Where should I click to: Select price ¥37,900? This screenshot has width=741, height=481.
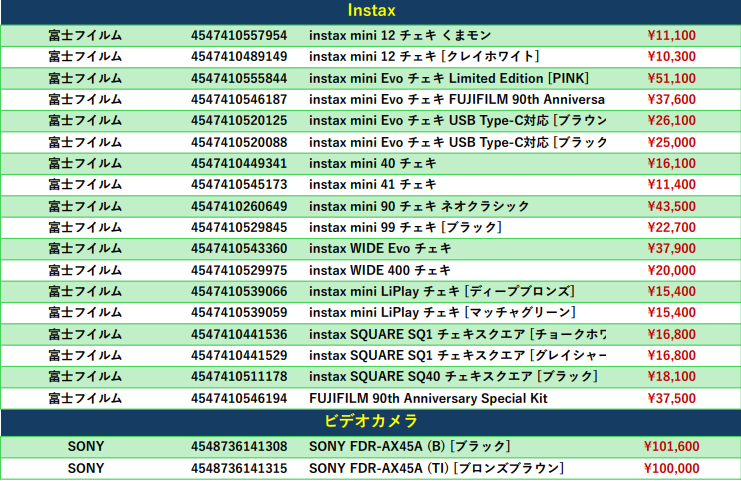(672, 249)
